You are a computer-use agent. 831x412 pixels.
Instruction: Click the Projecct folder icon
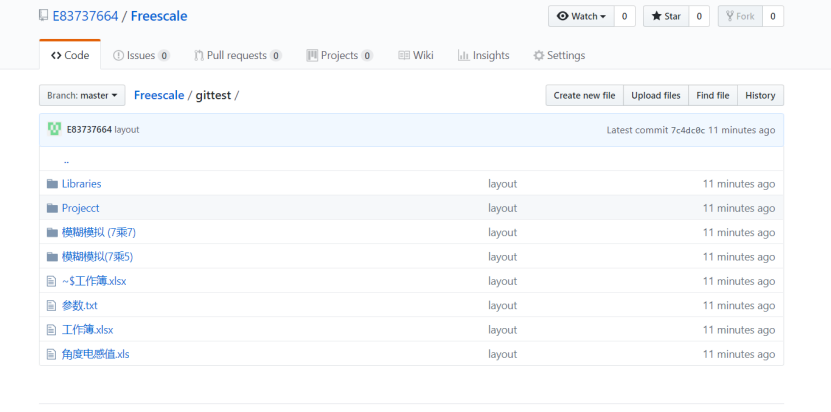click(52, 208)
